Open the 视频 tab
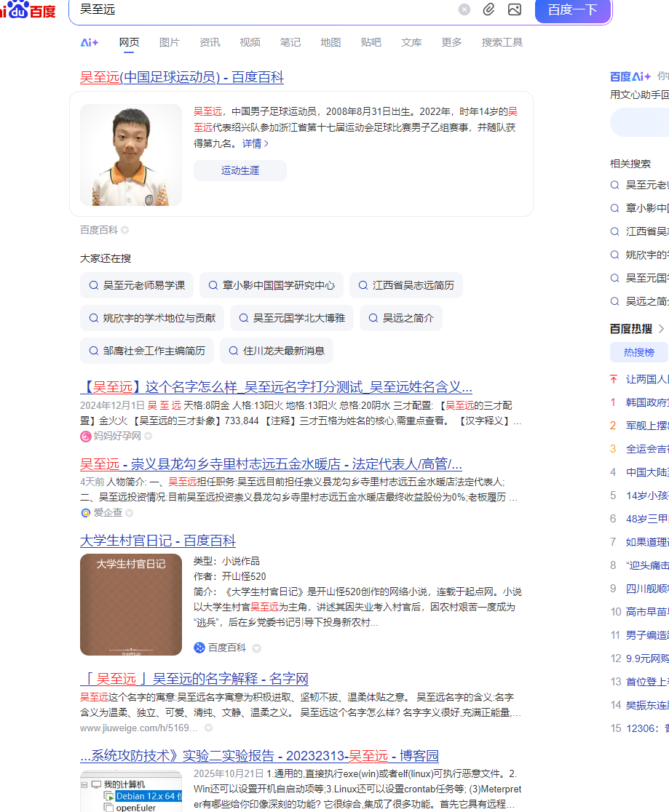The image size is (669, 812). (250, 42)
